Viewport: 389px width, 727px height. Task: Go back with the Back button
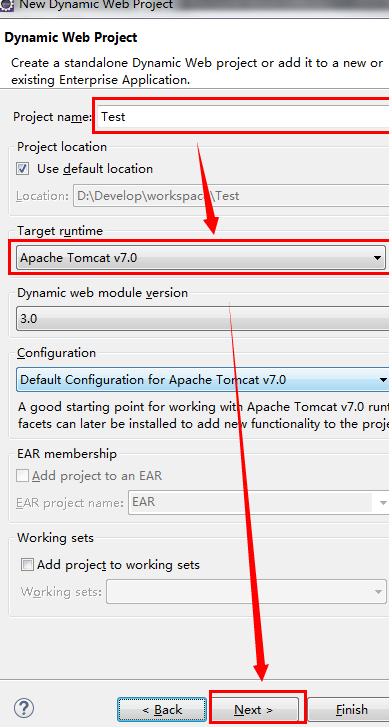pyautogui.click(x=162, y=710)
